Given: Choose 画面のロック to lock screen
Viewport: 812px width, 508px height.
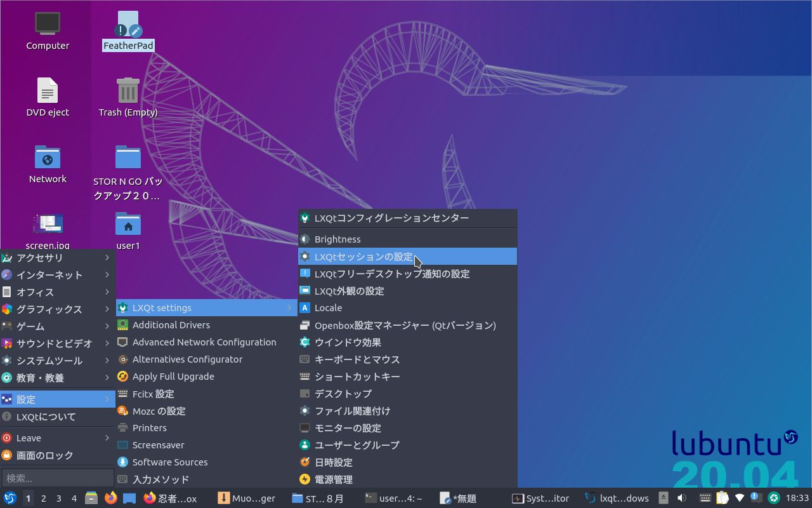Looking at the screenshot, I should (x=58, y=455).
